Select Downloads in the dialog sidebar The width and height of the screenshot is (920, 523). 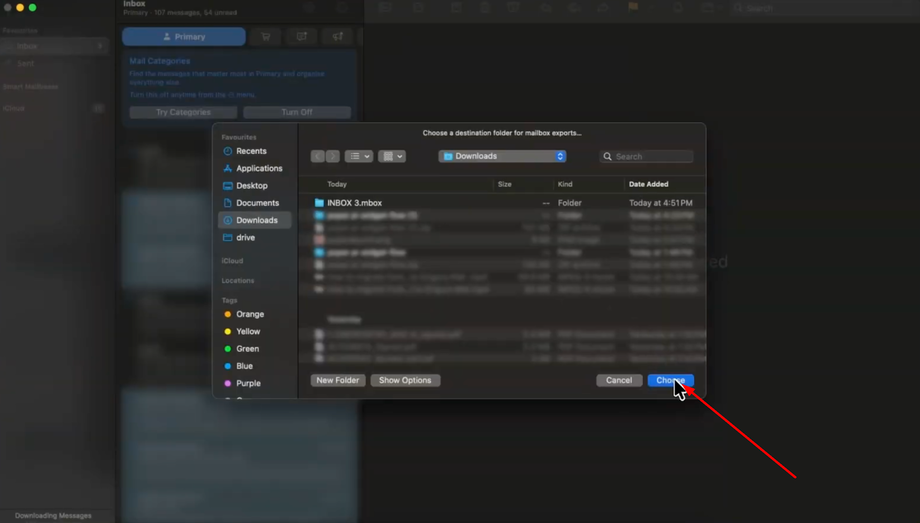pos(255,220)
